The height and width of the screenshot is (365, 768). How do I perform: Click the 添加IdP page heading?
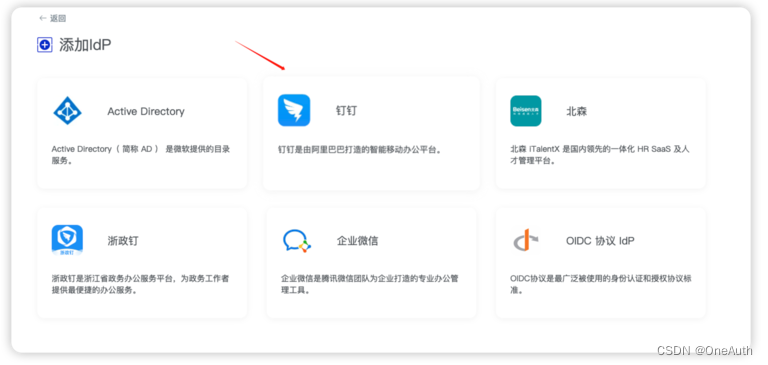point(85,45)
